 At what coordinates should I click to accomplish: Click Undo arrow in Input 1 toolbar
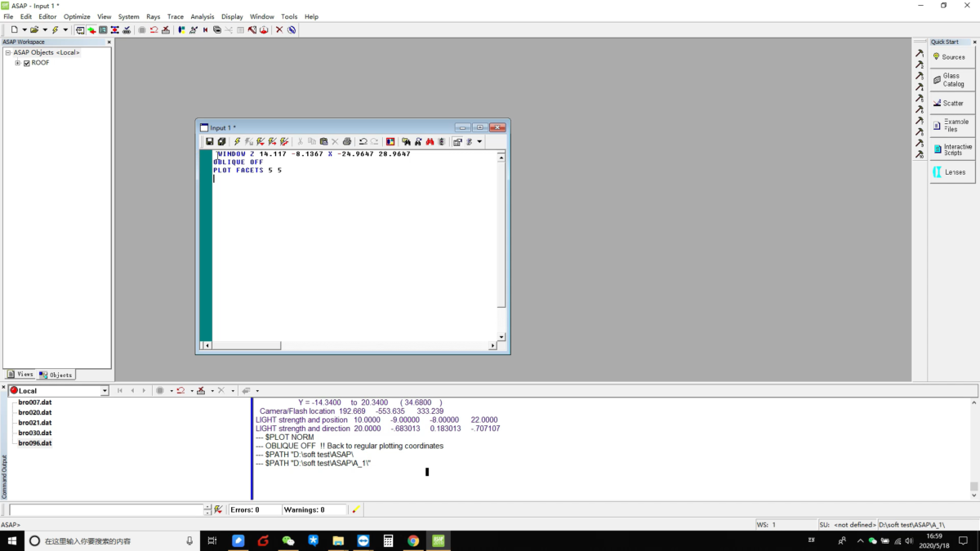[363, 141]
